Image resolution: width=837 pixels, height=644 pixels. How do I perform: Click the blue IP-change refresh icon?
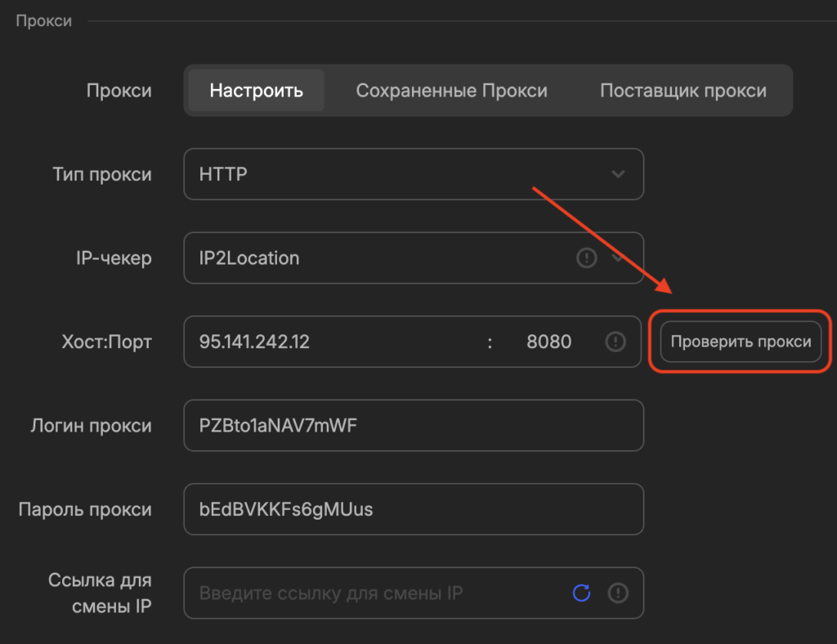pyautogui.click(x=581, y=593)
